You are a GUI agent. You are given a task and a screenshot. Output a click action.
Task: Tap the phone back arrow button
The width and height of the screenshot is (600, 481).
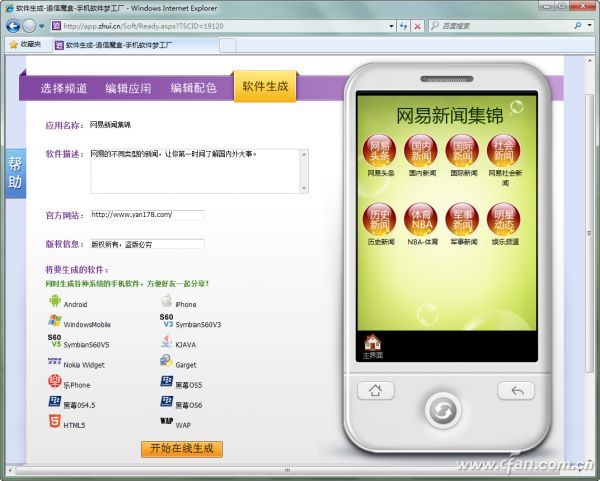point(516,391)
